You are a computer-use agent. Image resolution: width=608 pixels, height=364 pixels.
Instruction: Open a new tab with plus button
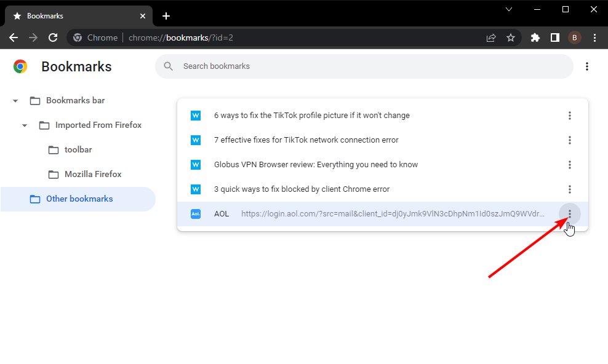click(x=166, y=16)
